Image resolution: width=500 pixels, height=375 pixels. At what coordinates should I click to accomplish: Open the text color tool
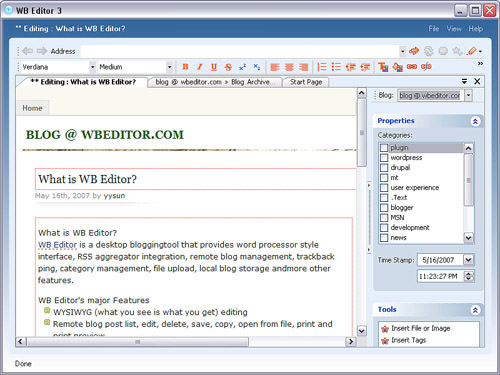point(383,67)
